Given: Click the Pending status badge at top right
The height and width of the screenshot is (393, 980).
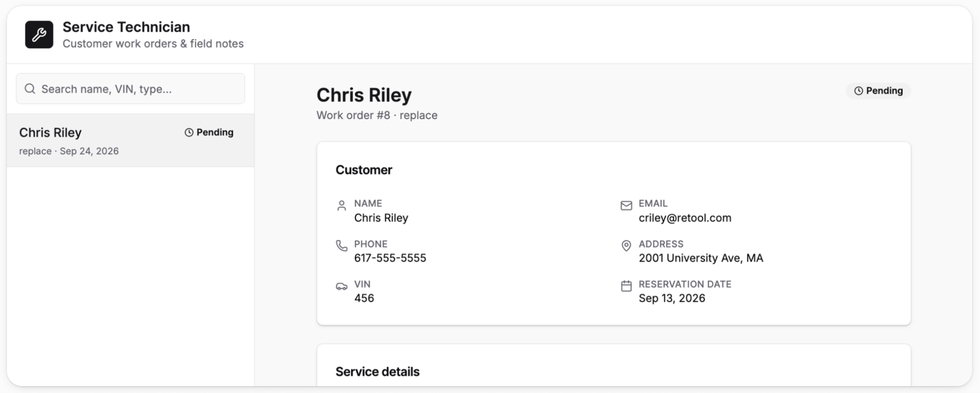Looking at the screenshot, I should pos(878,91).
